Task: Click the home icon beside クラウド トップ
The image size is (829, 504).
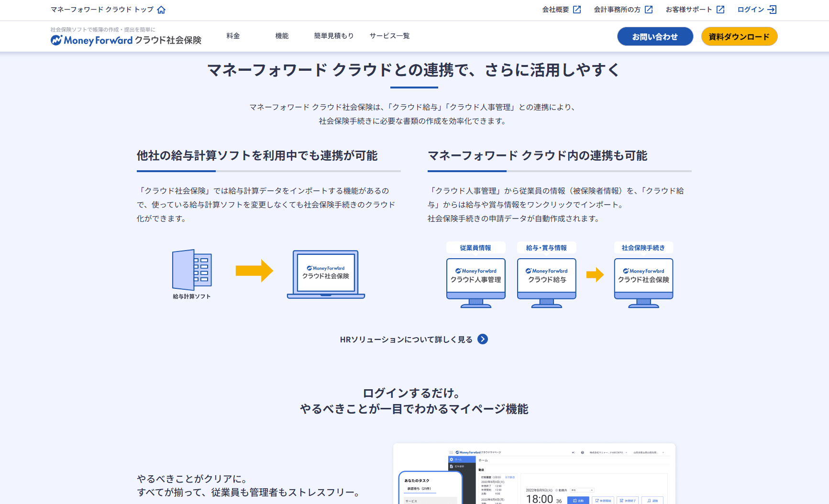Action: pos(161,10)
